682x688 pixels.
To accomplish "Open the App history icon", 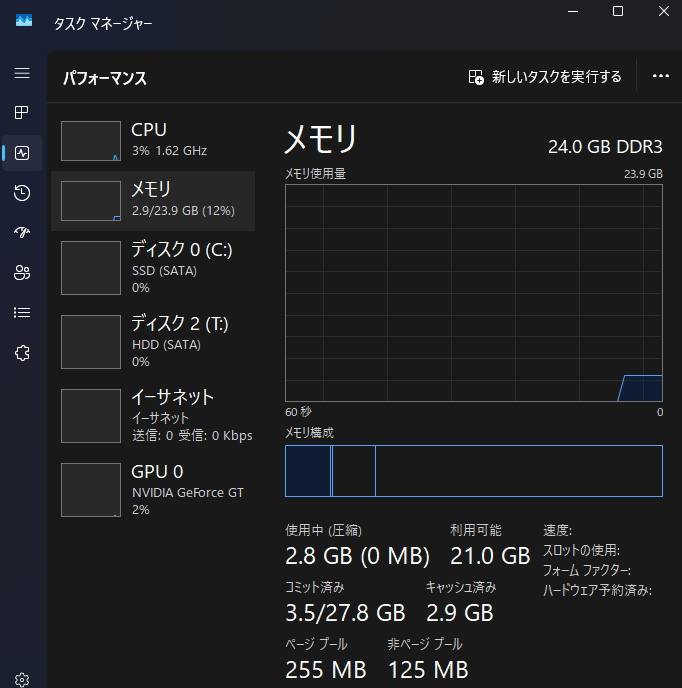I will click(x=22, y=193).
